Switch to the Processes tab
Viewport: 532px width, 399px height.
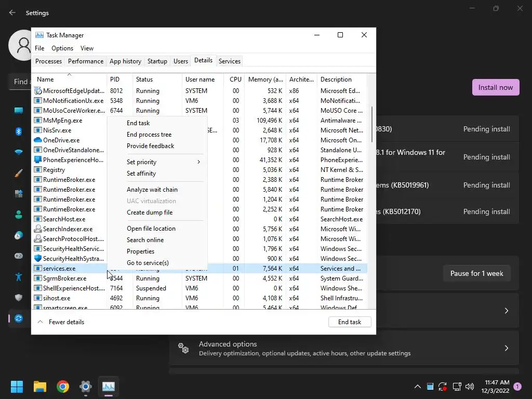[x=48, y=61]
